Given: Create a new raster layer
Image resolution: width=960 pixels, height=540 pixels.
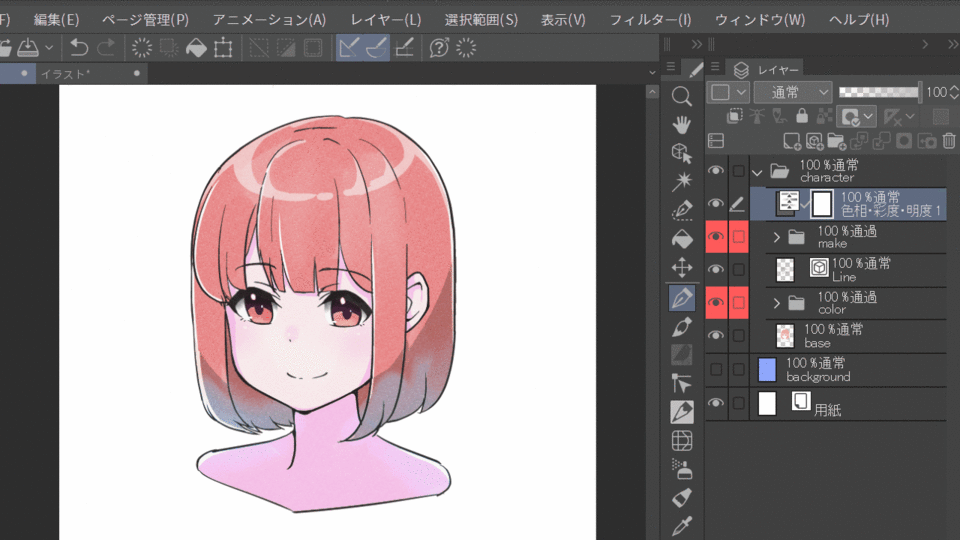Looking at the screenshot, I should coord(792,141).
